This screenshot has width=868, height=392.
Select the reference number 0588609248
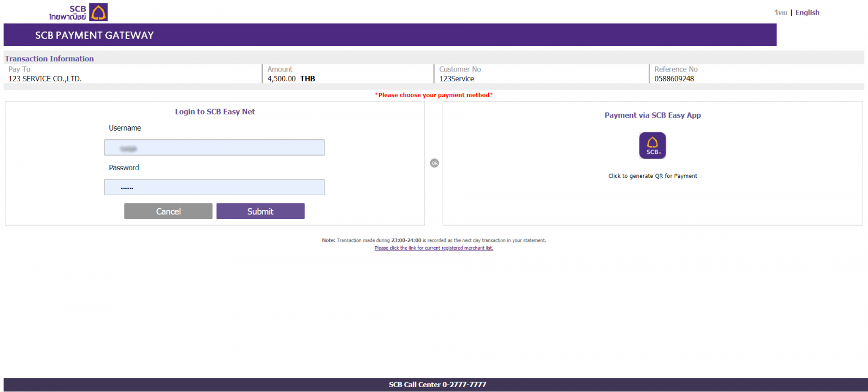[x=674, y=79]
